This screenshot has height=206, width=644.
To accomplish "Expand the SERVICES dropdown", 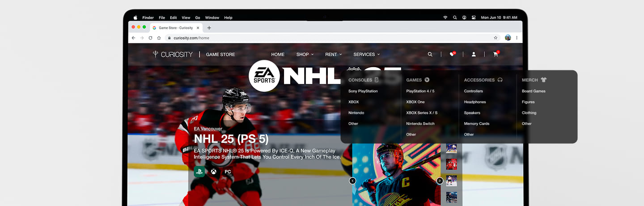I will coord(366,54).
